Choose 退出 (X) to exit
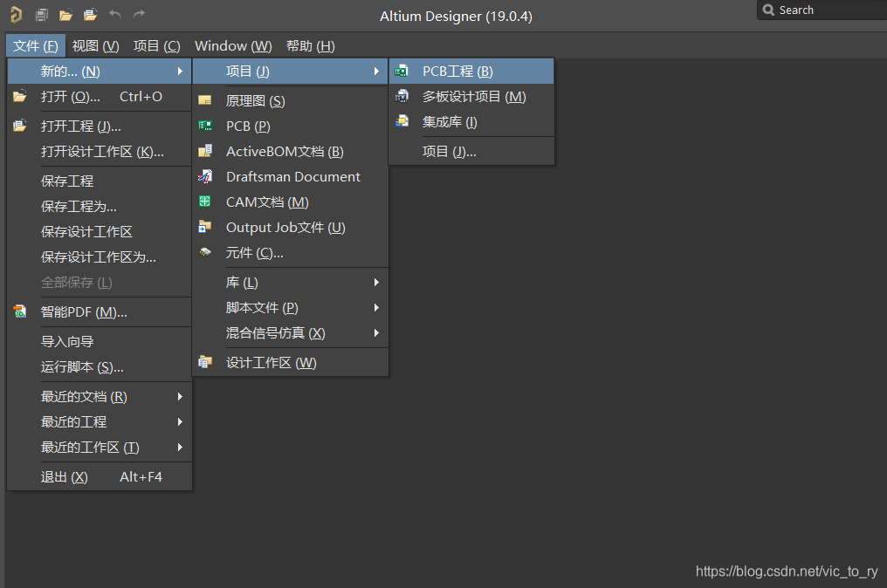 coord(100,477)
